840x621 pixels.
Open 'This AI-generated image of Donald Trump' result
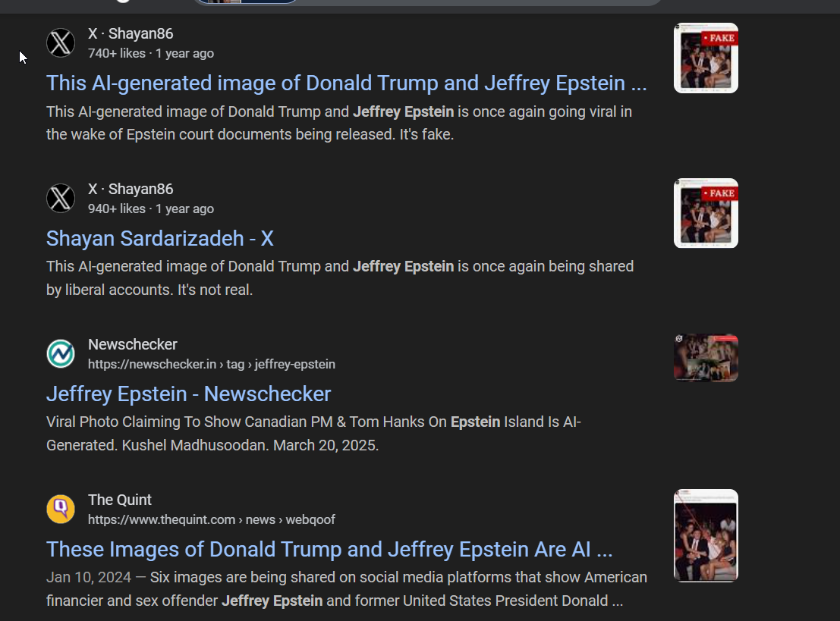(x=347, y=83)
